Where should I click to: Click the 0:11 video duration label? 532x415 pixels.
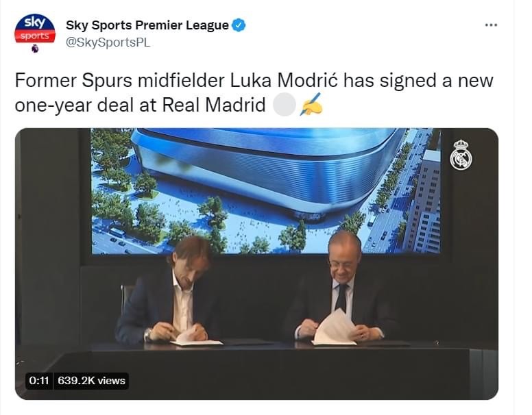click(39, 381)
